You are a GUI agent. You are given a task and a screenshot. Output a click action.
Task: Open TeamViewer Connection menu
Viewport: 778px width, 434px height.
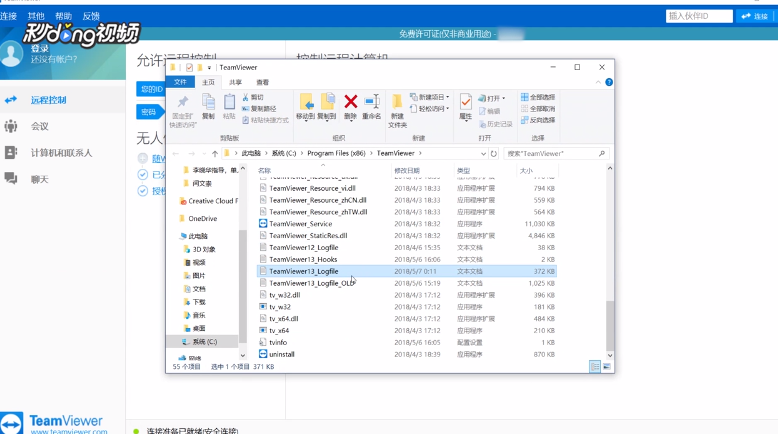pos(8,16)
